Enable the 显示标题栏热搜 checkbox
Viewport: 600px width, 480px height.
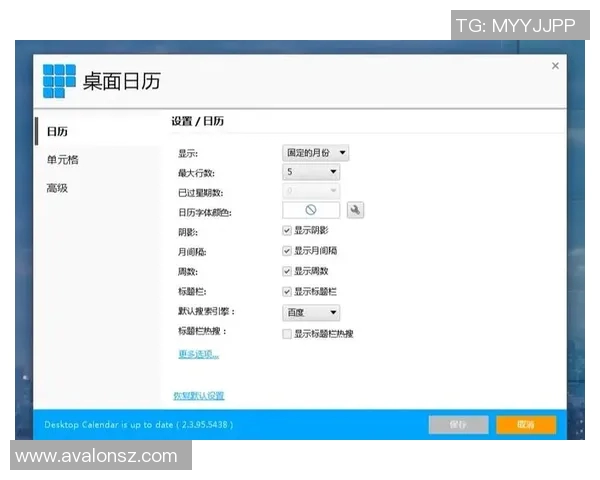click(x=287, y=334)
